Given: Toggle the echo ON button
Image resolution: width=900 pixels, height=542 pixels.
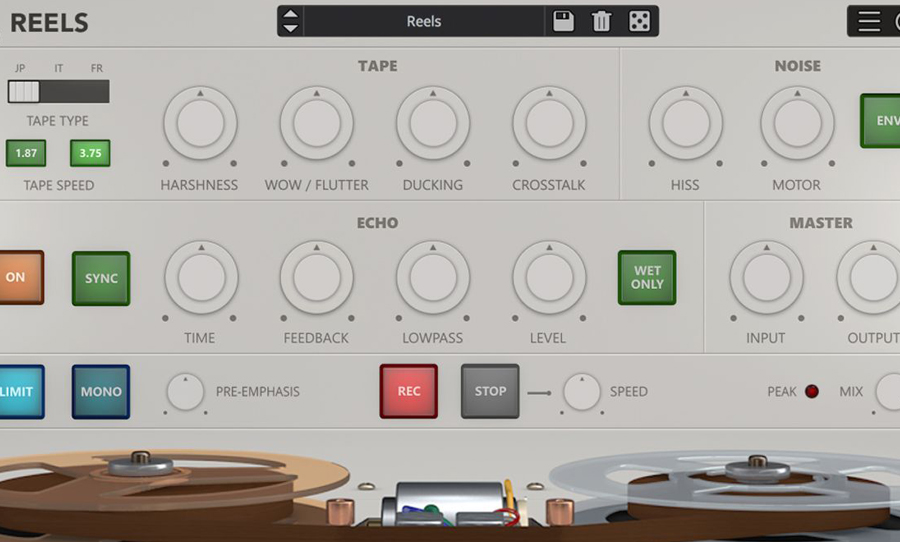Looking at the screenshot, I should [x=17, y=277].
